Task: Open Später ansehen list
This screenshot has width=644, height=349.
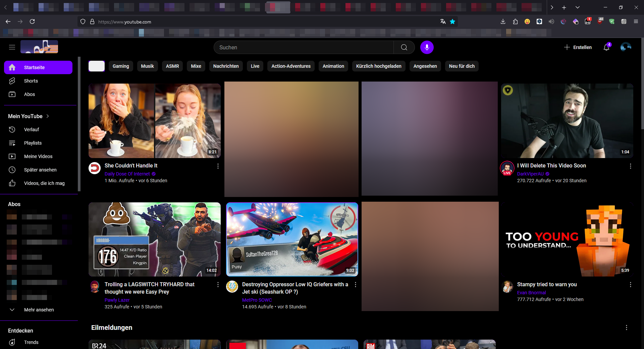Action: 38,170
